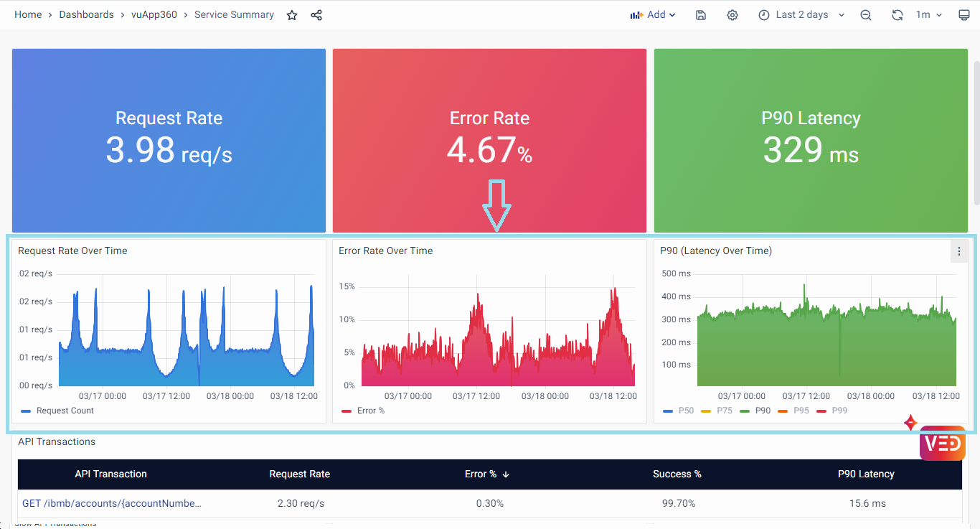
Task: Toggle P50 series in the legend
Action: 686,411
